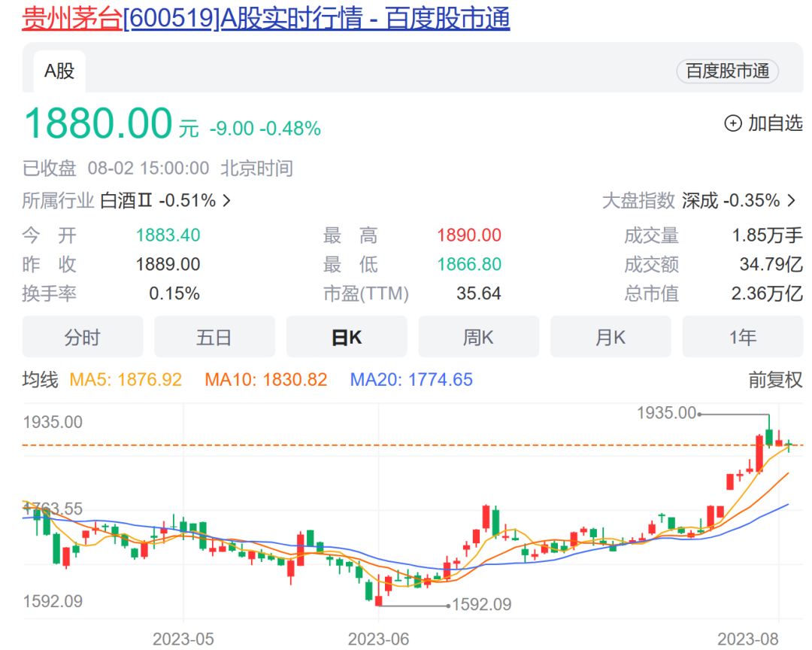Click the 2023-05 date axis label
This screenshot has height=650, width=812.
coord(183,639)
